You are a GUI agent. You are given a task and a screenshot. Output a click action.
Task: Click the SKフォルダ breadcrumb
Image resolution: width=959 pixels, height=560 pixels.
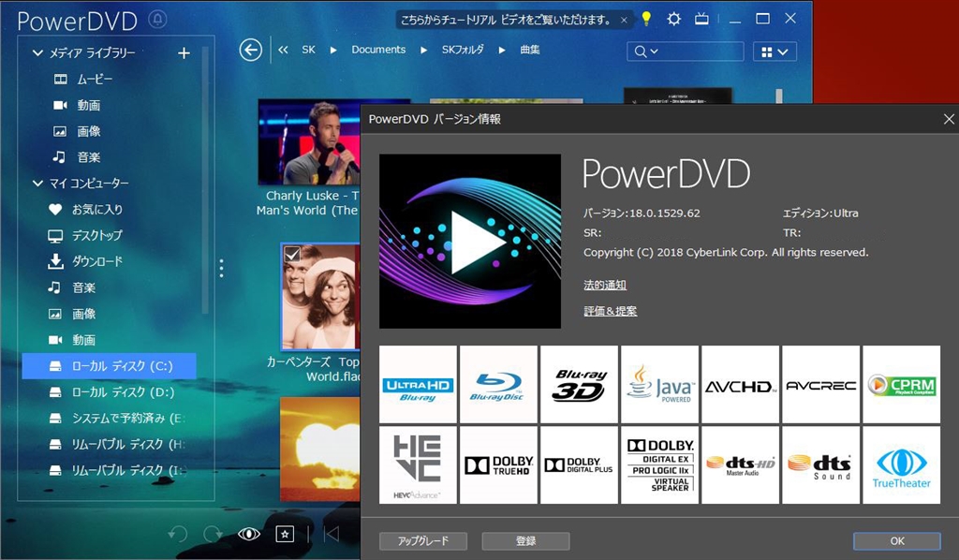click(x=463, y=50)
